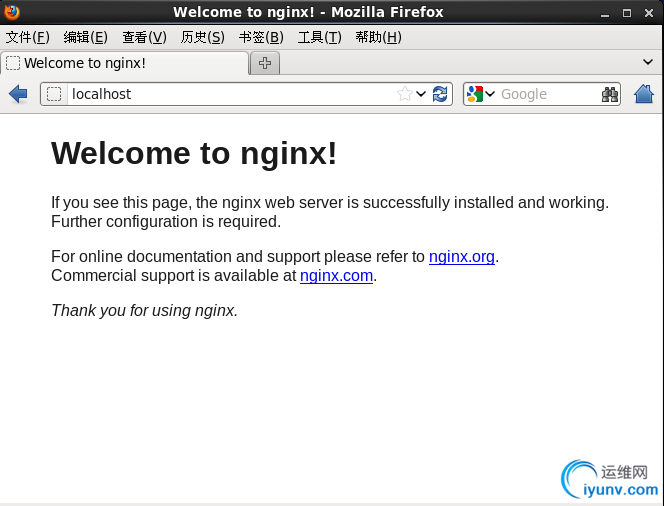Close the Firefox window
This screenshot has height=506, width=664.
pyautogui.click(x=649, y=13)
